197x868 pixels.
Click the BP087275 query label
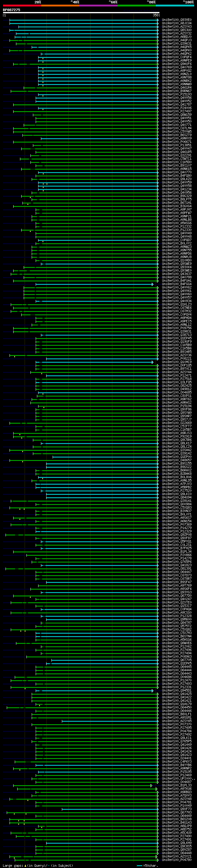click(11, 10)
